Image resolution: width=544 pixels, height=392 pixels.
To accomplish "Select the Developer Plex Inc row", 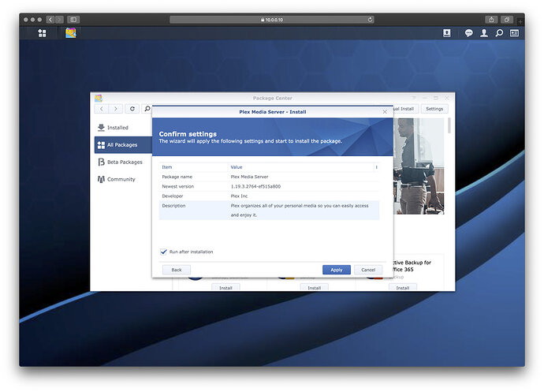I will [x=269, y=196].
